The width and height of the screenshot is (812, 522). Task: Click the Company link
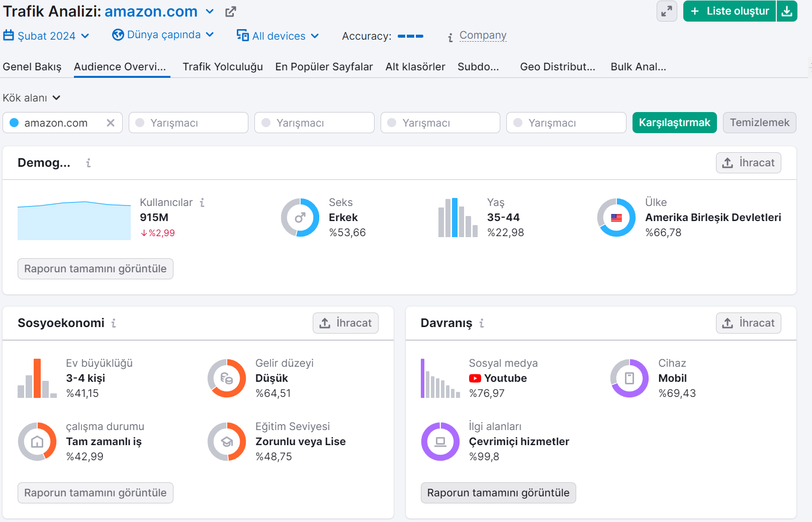click(483, 35)
